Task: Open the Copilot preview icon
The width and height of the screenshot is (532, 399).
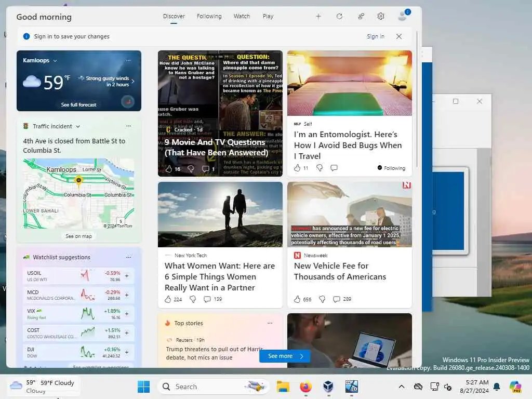Action: (x=515, y=387)
